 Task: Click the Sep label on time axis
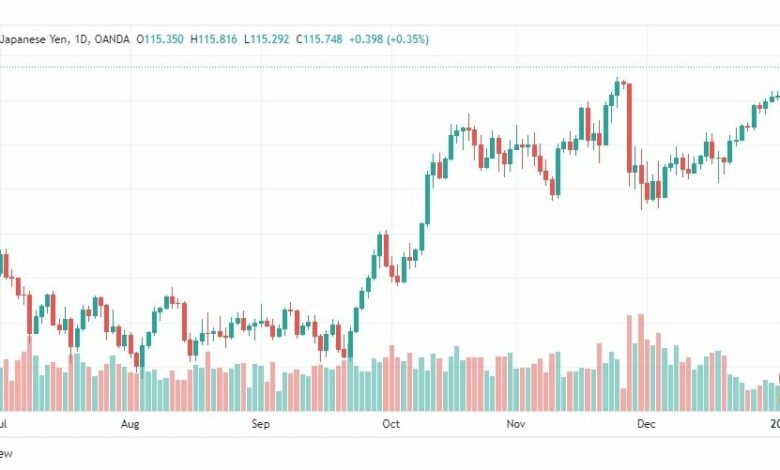point(261,424)
